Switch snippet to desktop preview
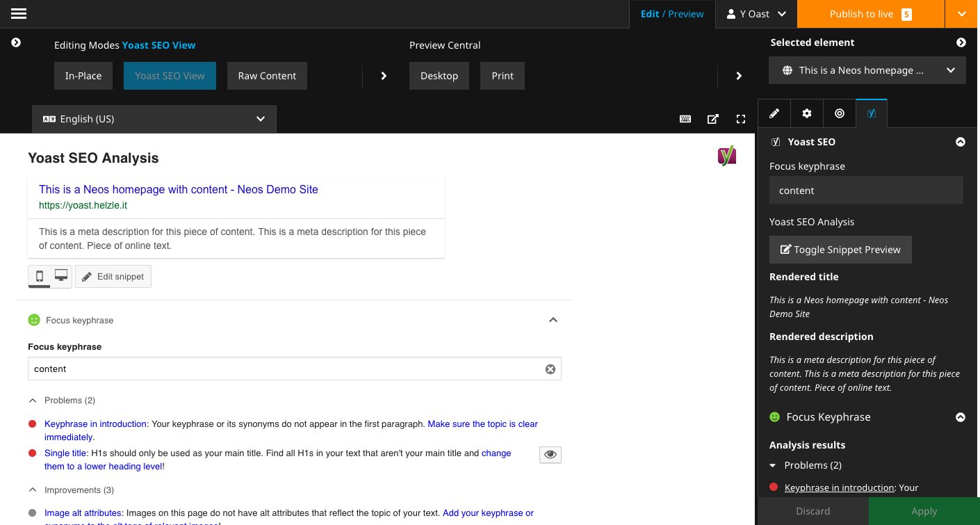 [x=61, y=276]
